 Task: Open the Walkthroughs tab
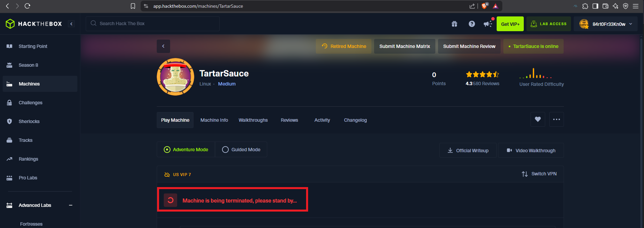point(253,120)
